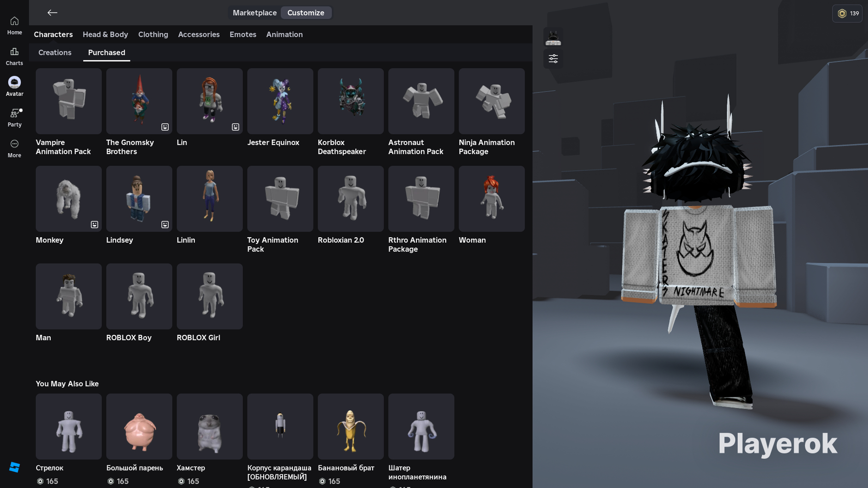Click the Monkey character name
This screenshot has height=488, width=868.
pyautogui.click(x=50, y=240)
